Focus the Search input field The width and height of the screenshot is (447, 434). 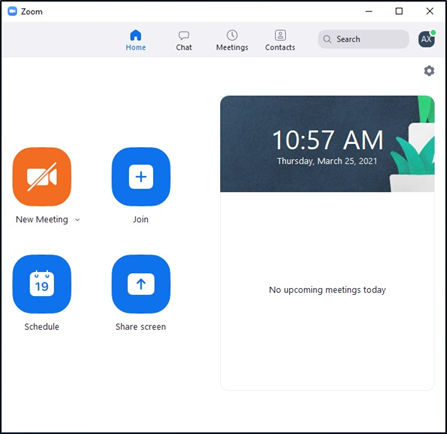(363, 39)
